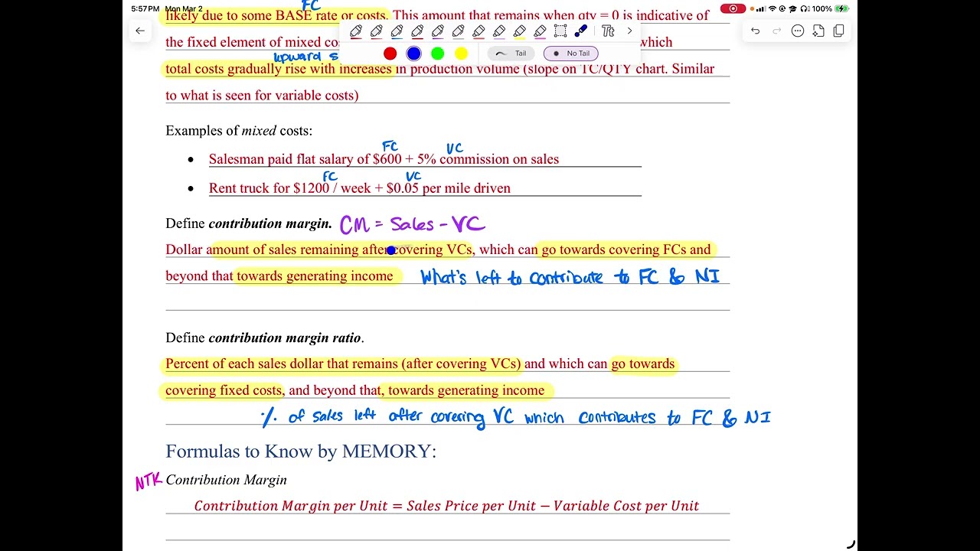Click the 'Define contribution margin.' heading
The height and width of the screenshot is (551, 980).
[x=248, y=223]
